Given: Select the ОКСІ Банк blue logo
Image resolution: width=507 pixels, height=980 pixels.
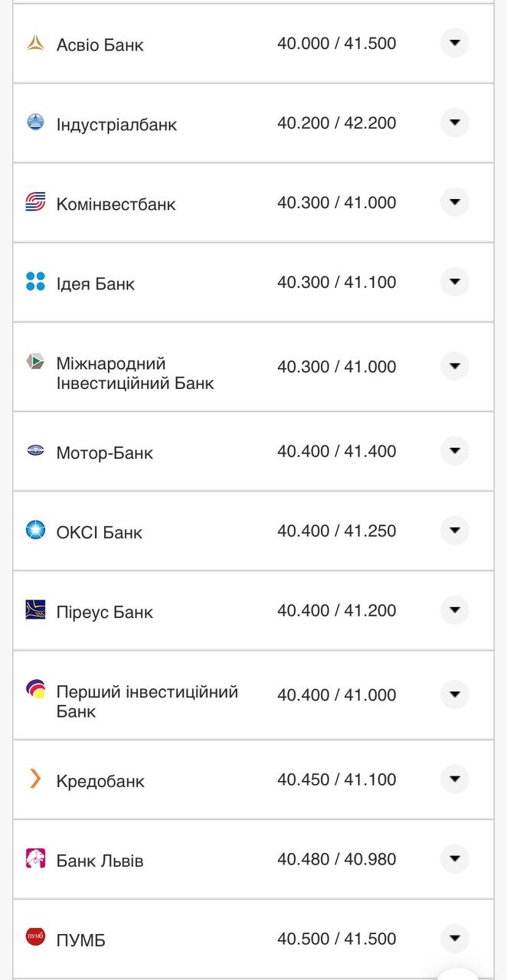Looking at the screenshot, I should tap(37, 530).
